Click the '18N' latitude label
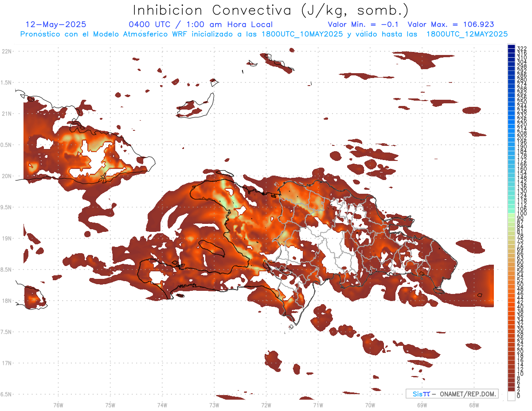Viewport: 532px width, 411px height. click(x=7, y=301)
